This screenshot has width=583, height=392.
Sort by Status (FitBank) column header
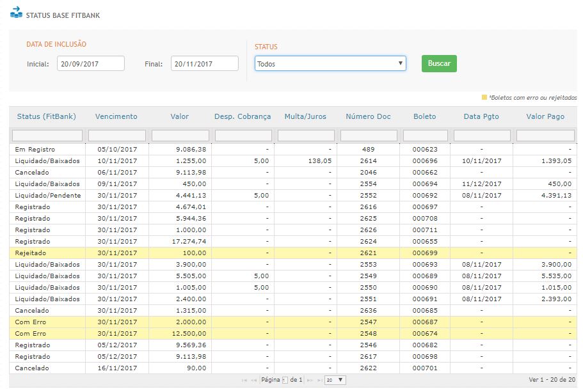[46, 116]
